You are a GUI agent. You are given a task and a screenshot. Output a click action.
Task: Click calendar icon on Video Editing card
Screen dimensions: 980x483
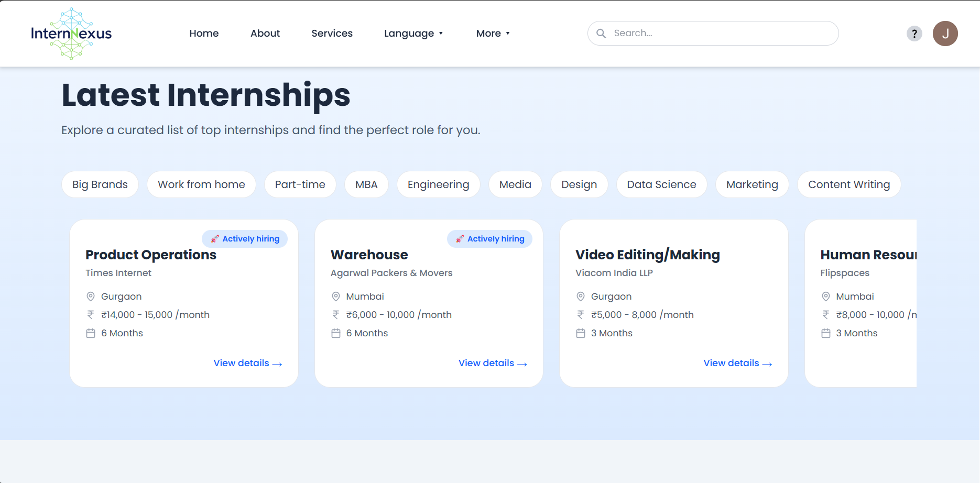tap(581, 333)
